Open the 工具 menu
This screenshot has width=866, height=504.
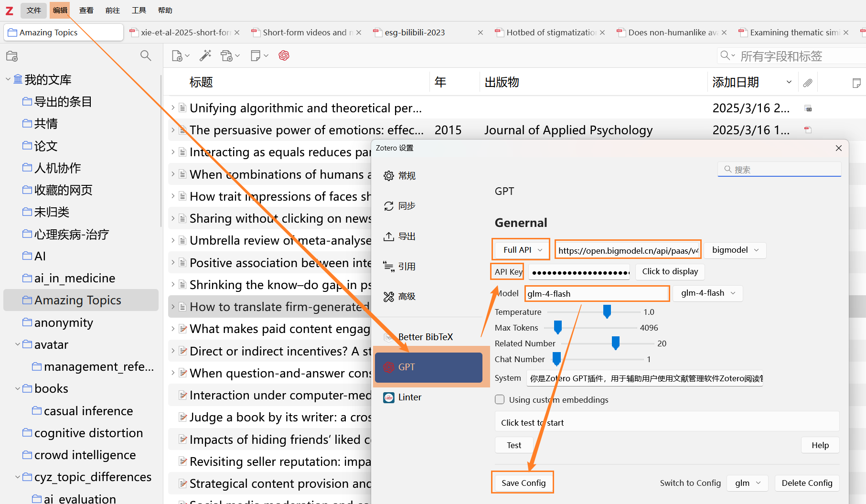[139, 10]
